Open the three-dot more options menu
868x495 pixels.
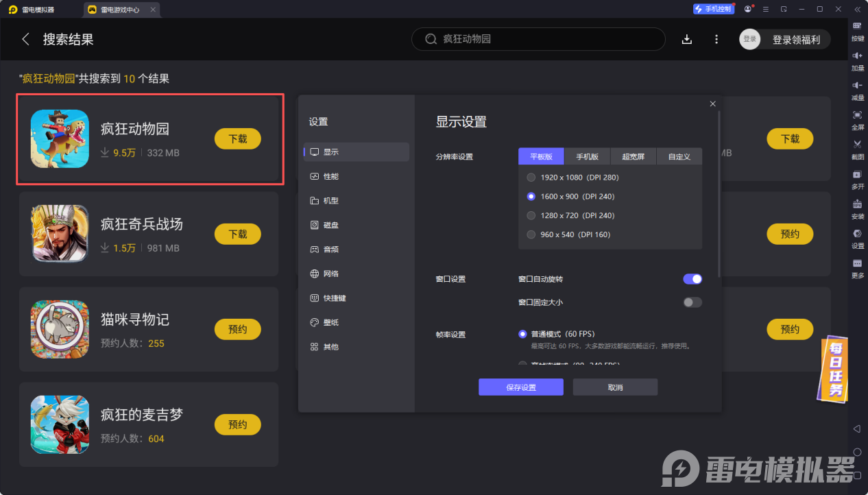[x=716, y=39]
